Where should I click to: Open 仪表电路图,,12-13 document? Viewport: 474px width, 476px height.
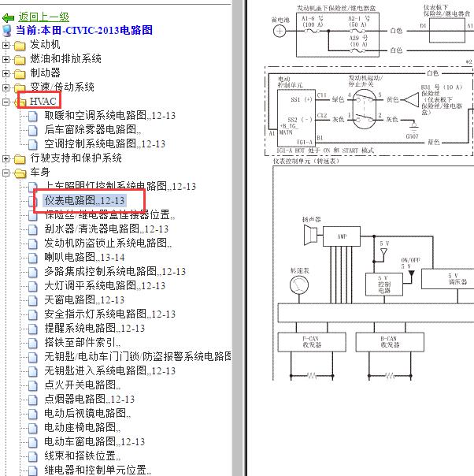tap(84, 200)
